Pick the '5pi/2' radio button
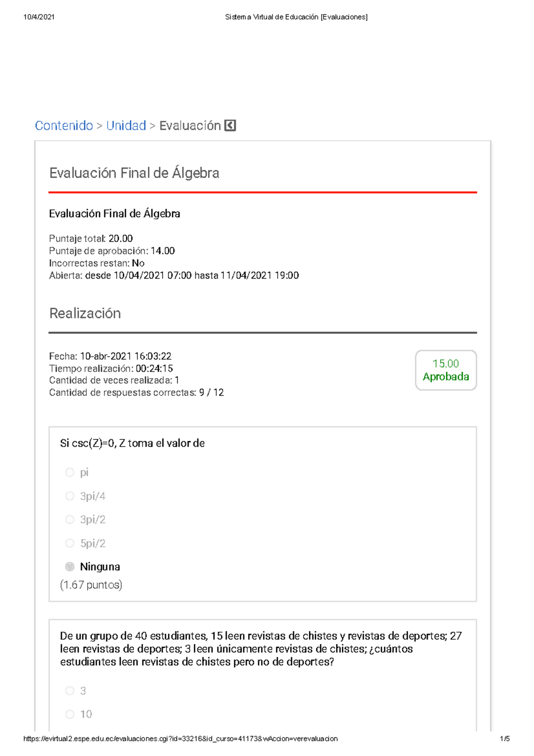The image size is (534, 756). 70,543
